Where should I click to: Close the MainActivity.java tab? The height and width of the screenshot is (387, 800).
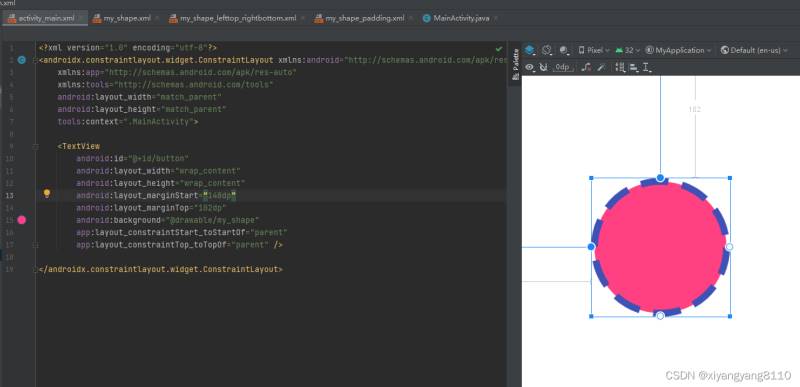click(496, 18)
